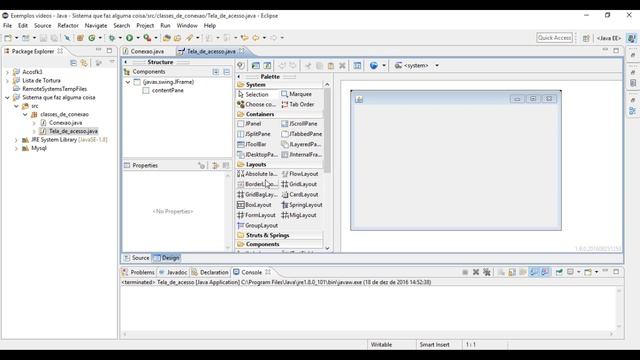
Task: Switch to the Problems tab
Action: pyautogui.click(x=138, y=272)
